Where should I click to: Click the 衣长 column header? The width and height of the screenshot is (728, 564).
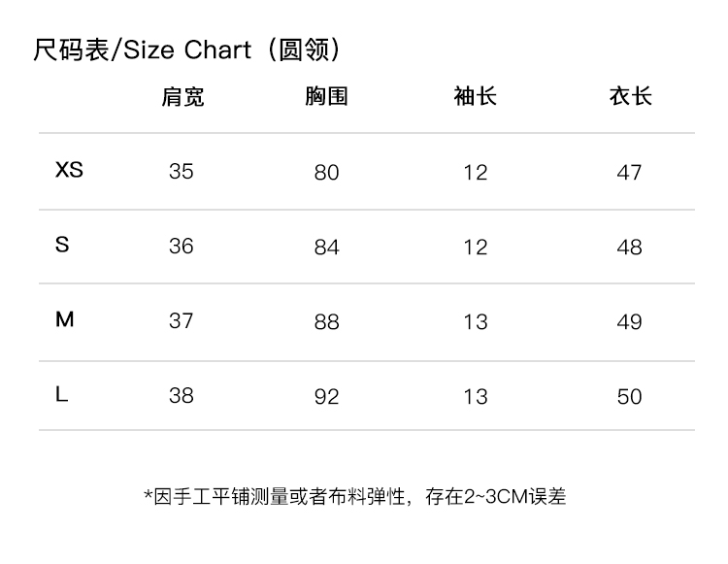pyautogui.click(x=630, y=96)
